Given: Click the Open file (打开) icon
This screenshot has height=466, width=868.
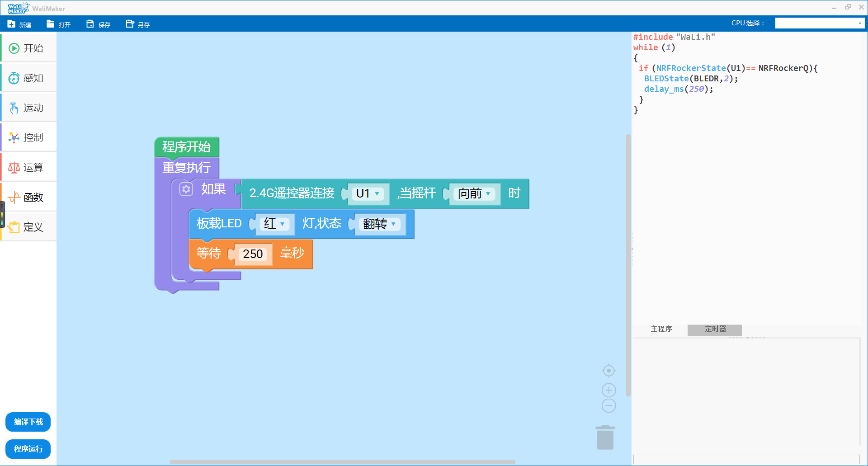Looking at the screenshot, I should click(x=50, y=24).
